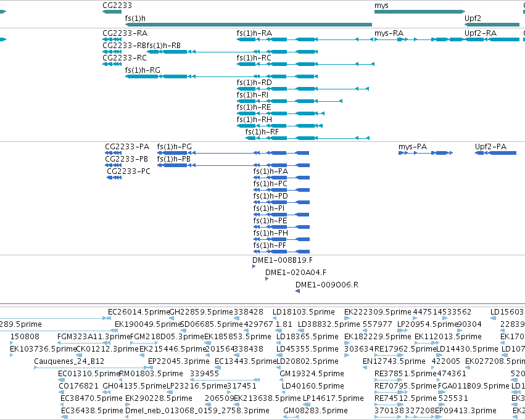Open the mys gene label in top track
The width and height of the screenshot is (525, 420).
(381, 6)
